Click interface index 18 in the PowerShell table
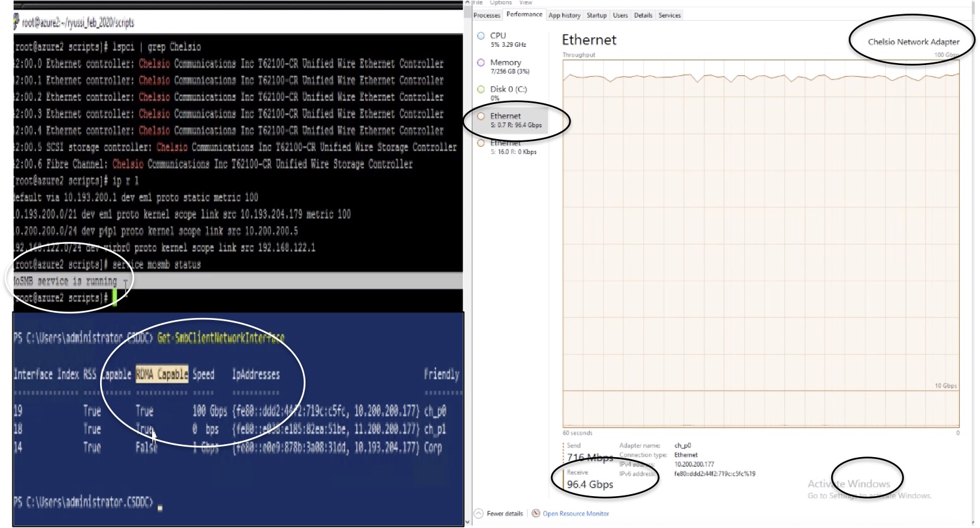 click(x=19, y=429)
